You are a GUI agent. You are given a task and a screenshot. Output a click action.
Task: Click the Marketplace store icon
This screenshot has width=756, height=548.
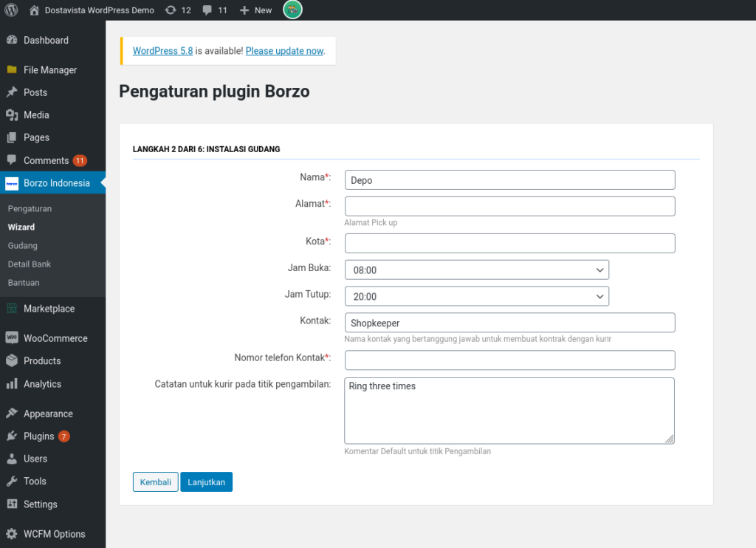(12, 308)
